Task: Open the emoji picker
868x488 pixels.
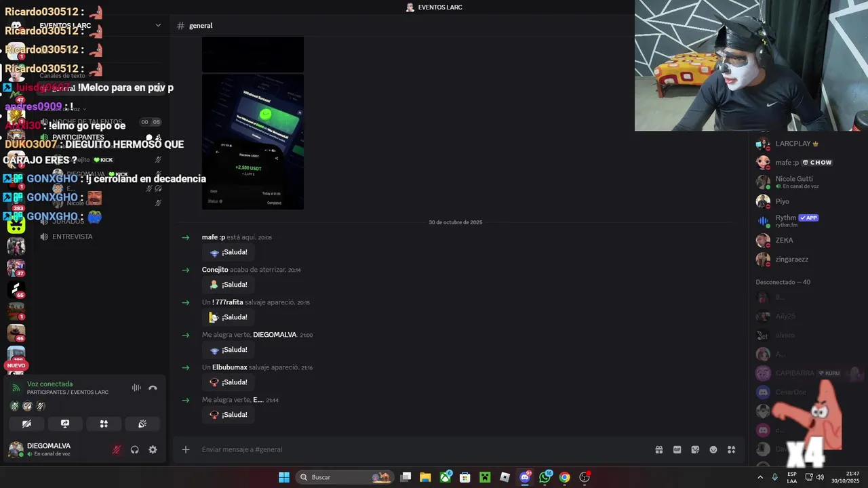Action: tap(713, 449)
